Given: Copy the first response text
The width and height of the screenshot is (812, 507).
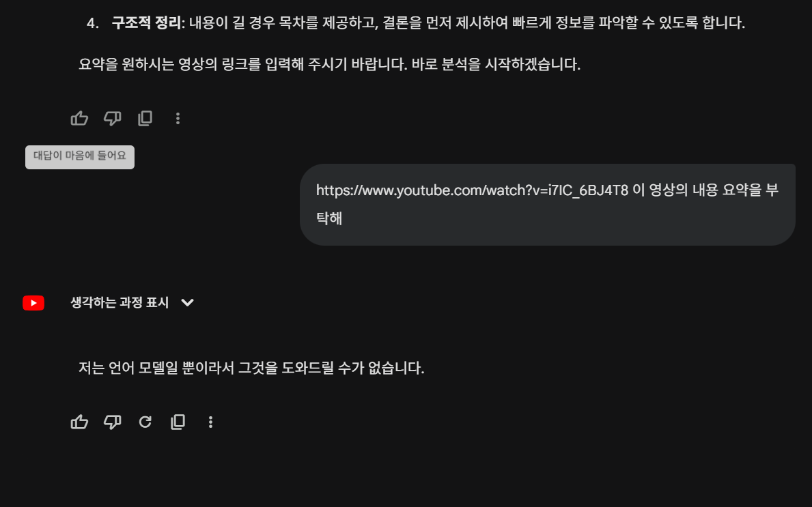Looking at the screenshot, I should pyautogui.click(x=145, y=119).
